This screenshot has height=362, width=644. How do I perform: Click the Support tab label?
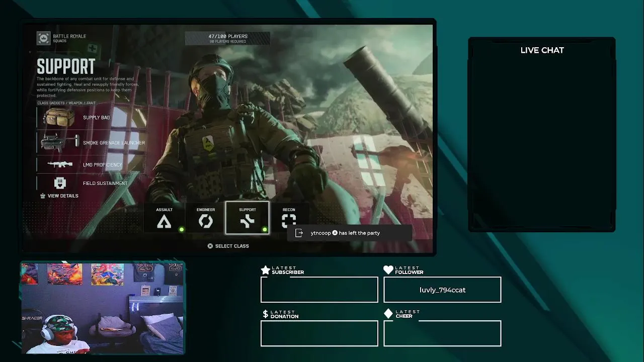[x=247, y=210]
